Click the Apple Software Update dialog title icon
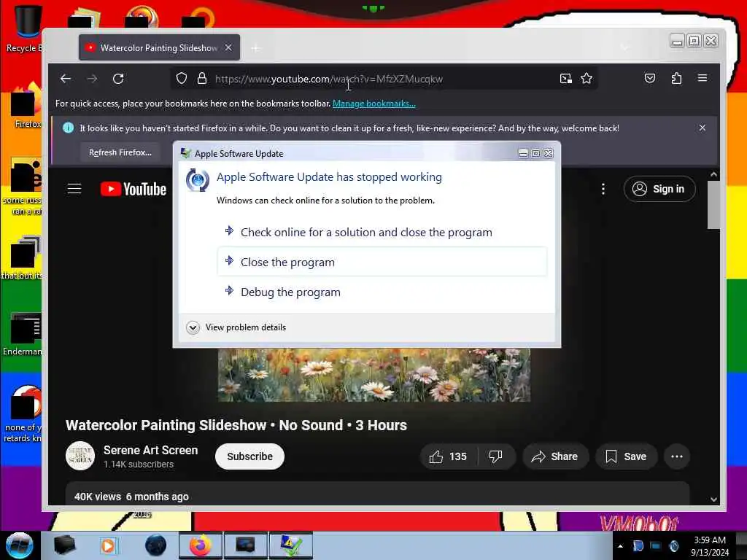747x560 pixels. click(185, 153)
